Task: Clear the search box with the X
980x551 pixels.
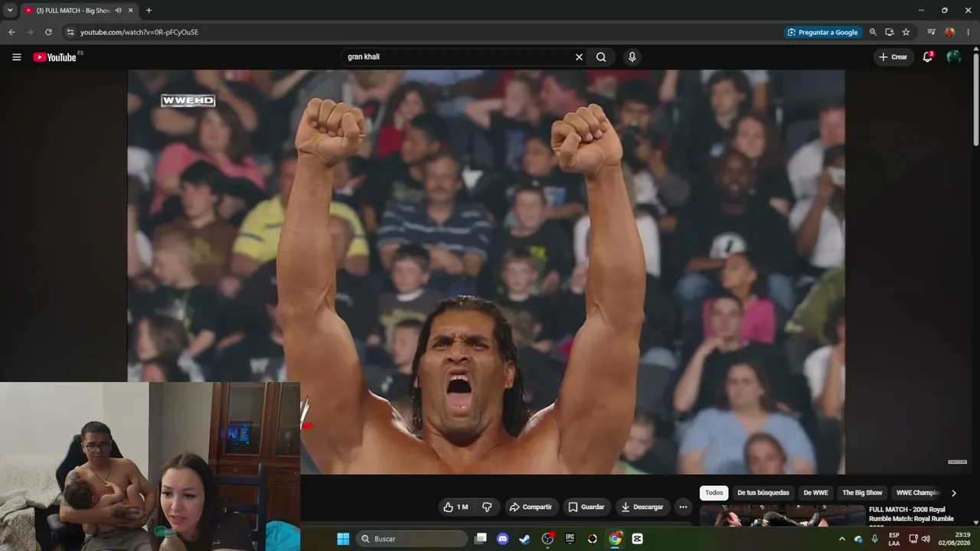Action: 579,57
